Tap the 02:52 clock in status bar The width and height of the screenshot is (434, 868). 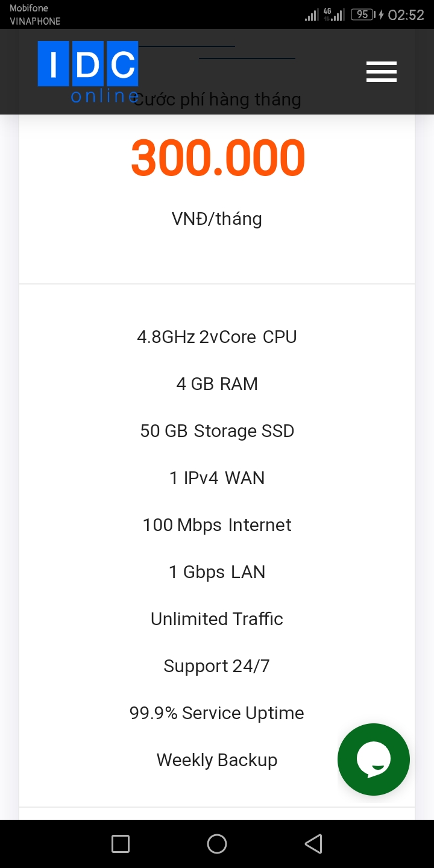click(x=406, y=15)
